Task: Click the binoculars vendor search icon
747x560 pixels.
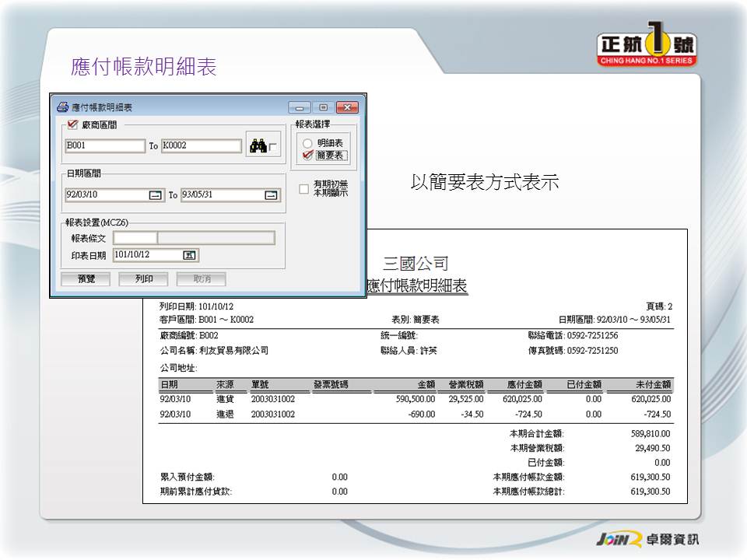Action: click(x=257, y=145)
